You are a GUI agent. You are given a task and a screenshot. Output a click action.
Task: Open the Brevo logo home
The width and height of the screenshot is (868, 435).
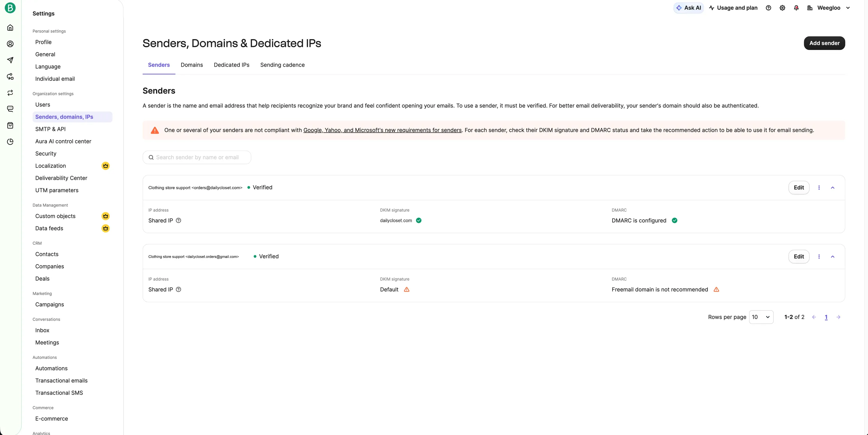pyautogui.click(x=10, y=7)
